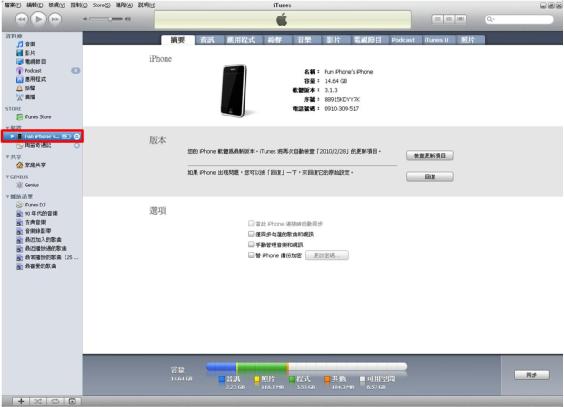Click the iPhone device image
Image resolution: width=564 pixels, height=407 pixels.
234,90
